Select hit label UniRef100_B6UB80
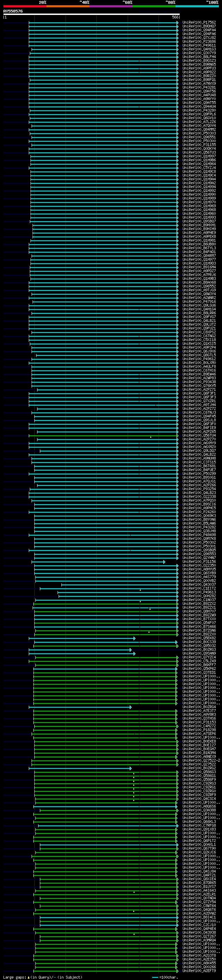The height and width of the screenshot is (980, 222). tap(199, 244)
